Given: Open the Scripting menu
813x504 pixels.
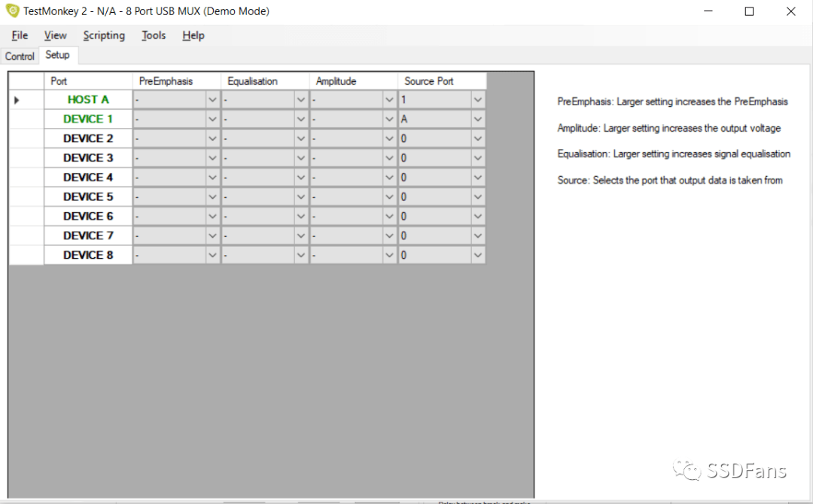Looking at the screenshot, I should click(x=104, y=35).
